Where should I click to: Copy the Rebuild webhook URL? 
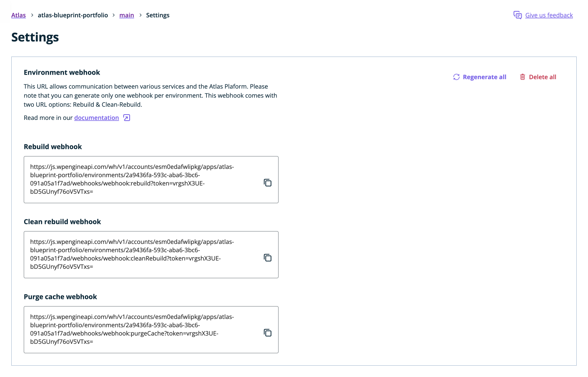[268, 183]
